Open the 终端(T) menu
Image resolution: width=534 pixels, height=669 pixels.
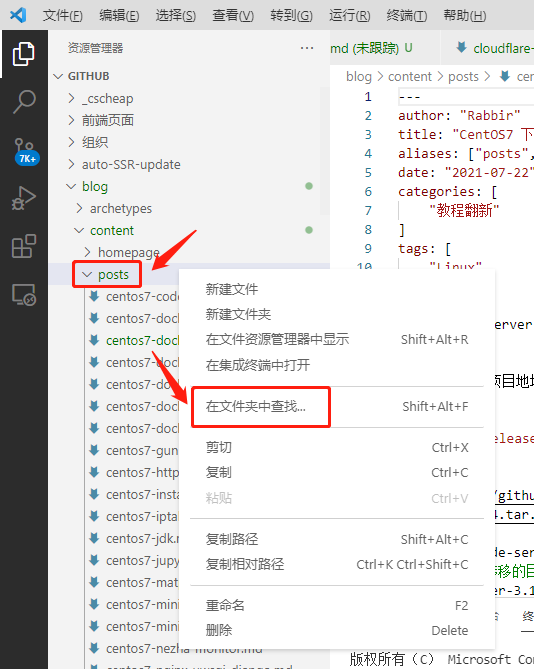tap(406, 15)
